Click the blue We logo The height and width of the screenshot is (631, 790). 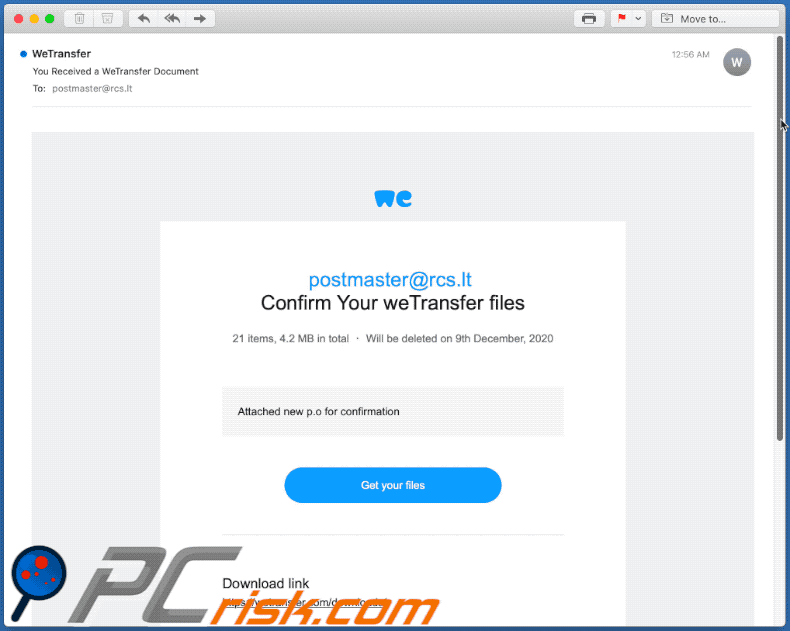[393, 199]
